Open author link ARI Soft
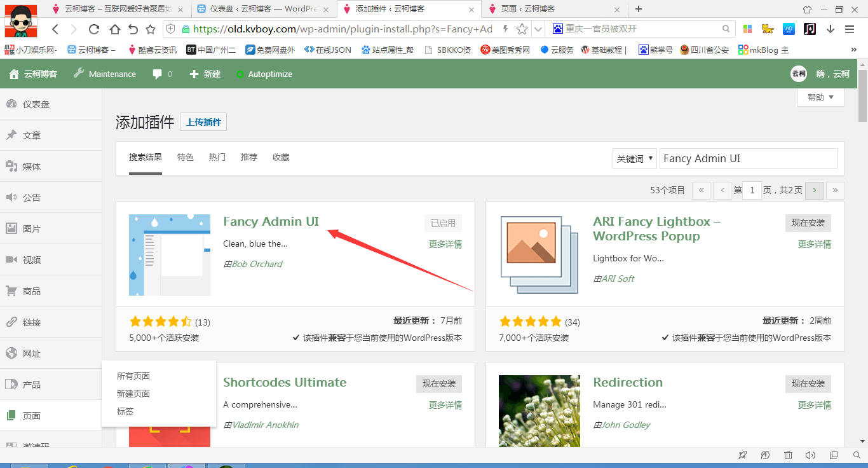 point(618,279)
